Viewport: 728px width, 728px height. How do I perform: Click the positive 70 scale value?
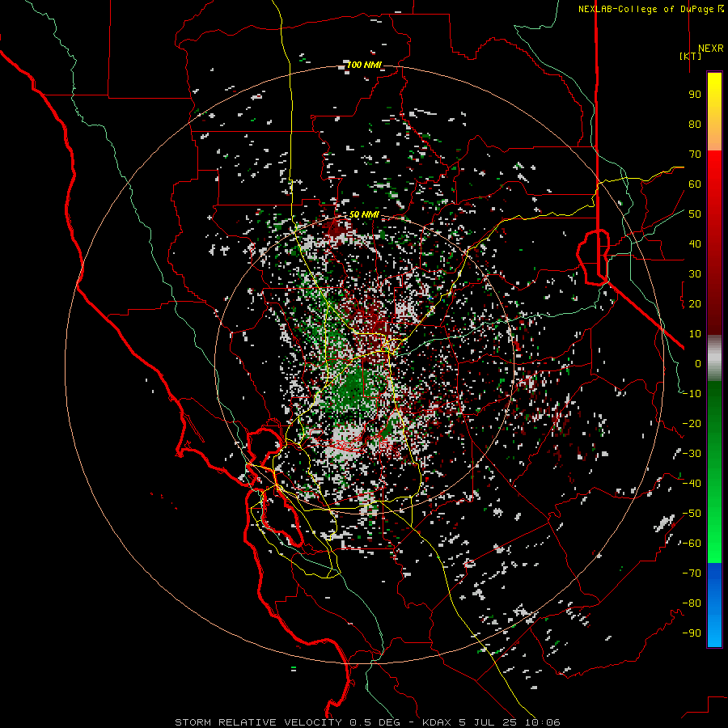(695, 154)
